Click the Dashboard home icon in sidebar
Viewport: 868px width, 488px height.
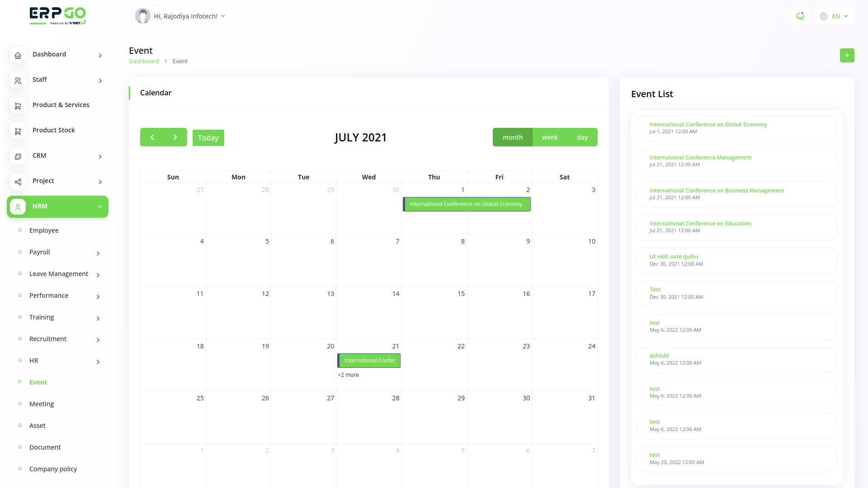point(18,55)
